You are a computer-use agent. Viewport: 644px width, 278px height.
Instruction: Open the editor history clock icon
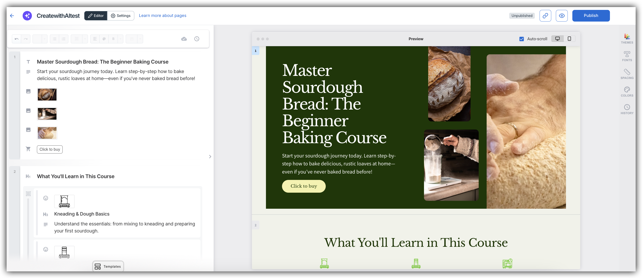197,39
